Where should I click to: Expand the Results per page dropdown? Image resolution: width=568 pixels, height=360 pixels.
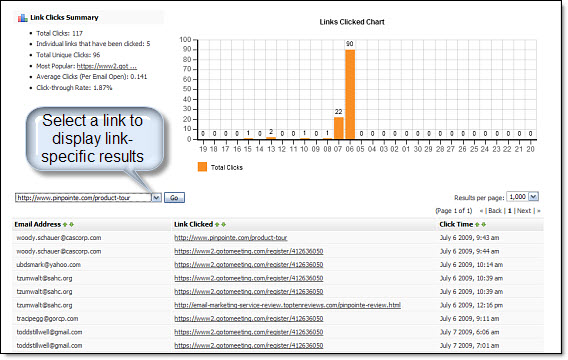tap(533, 197)
